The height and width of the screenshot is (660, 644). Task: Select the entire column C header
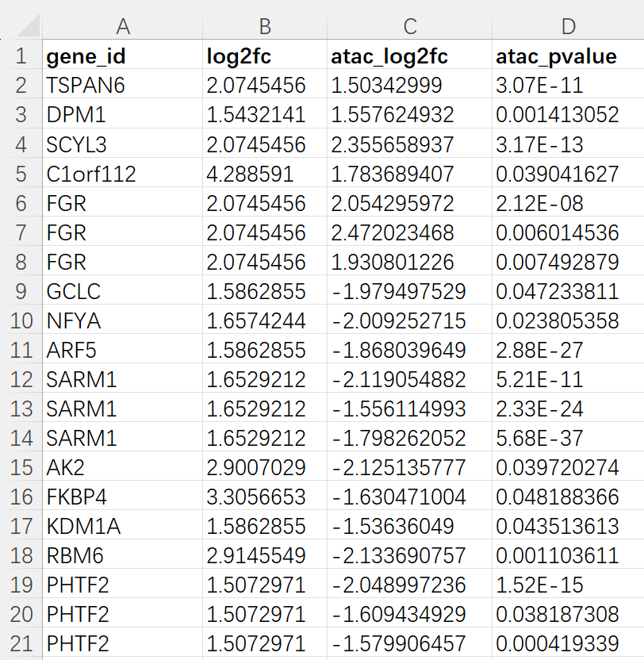tap(409, 26)
